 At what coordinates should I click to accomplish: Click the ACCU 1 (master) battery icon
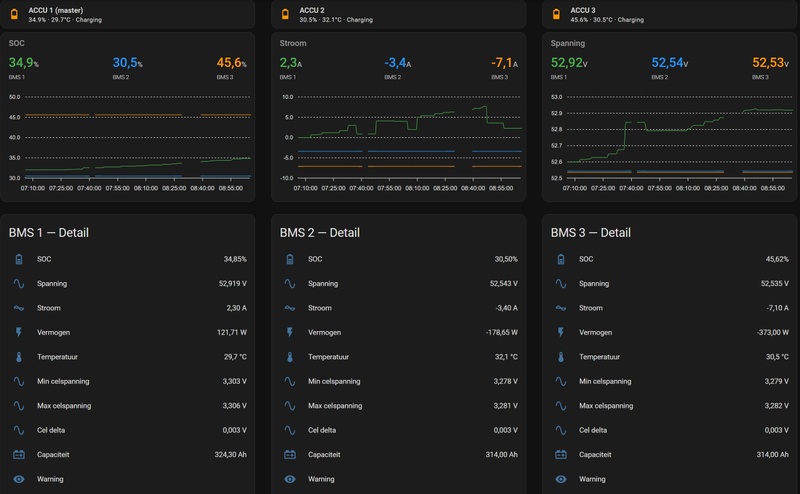[x=14, y=14]
